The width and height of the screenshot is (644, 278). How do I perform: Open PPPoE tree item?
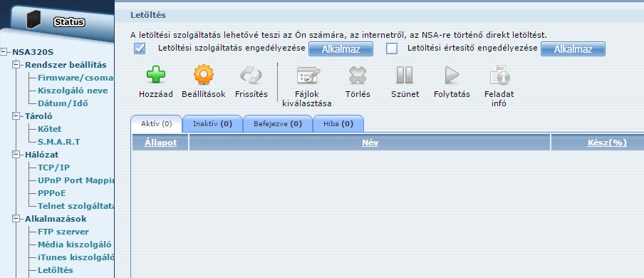52,193
